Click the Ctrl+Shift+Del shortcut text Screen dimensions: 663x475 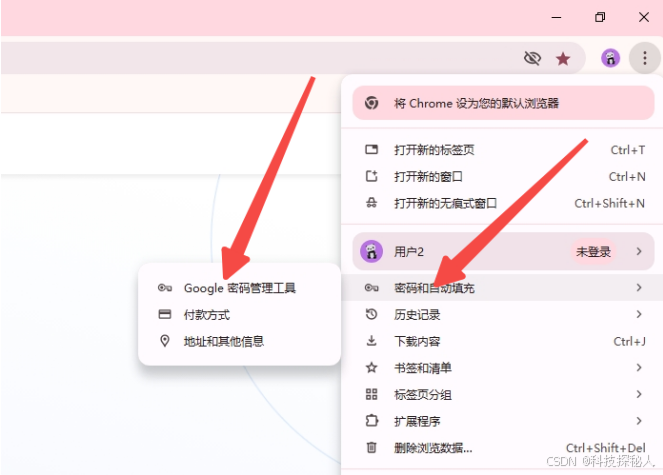click(x=605, y=448)
